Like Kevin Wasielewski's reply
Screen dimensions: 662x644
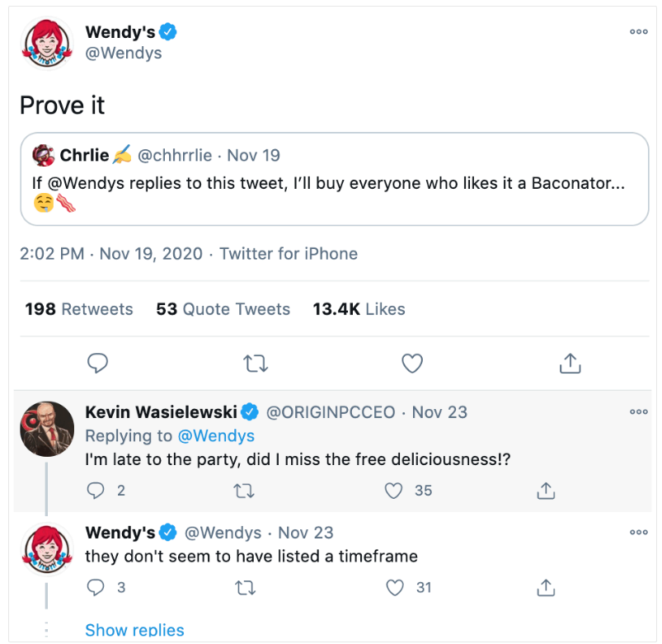click(393, 491)
